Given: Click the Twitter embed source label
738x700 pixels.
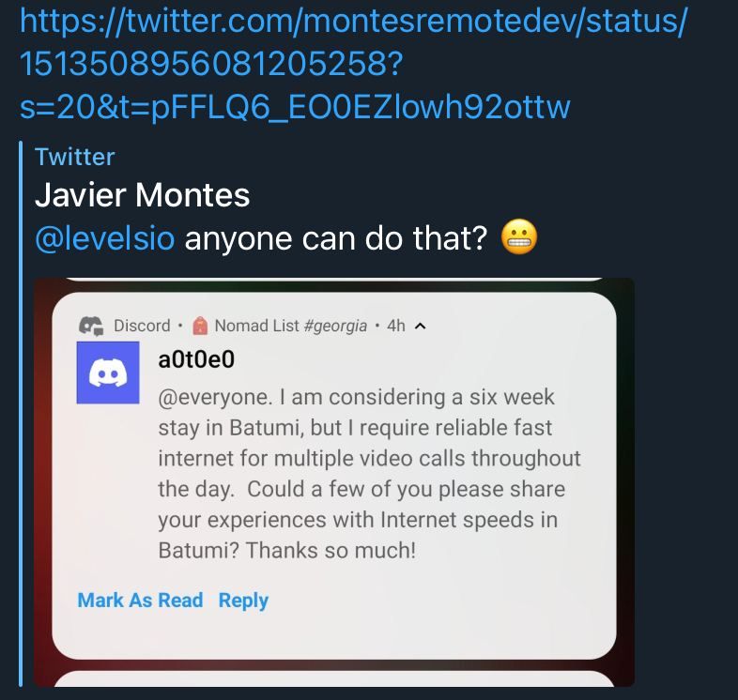Looking at the screenshot, I should coord(74,157).
